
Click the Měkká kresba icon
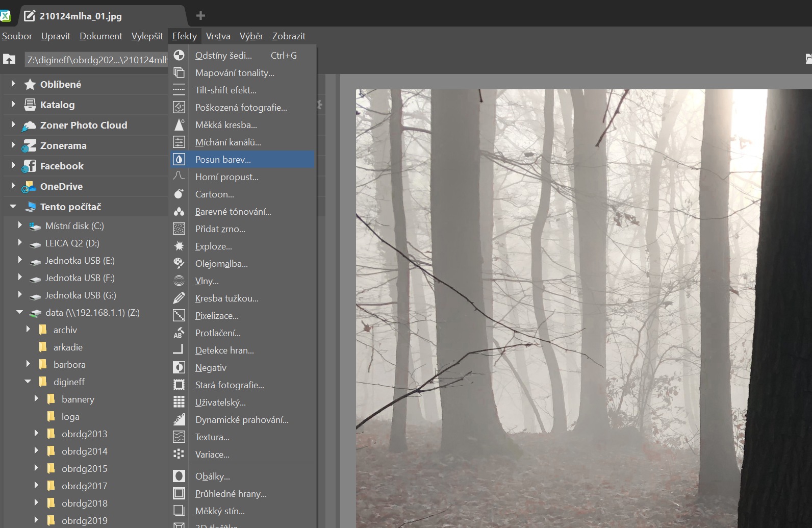[179, 124]
